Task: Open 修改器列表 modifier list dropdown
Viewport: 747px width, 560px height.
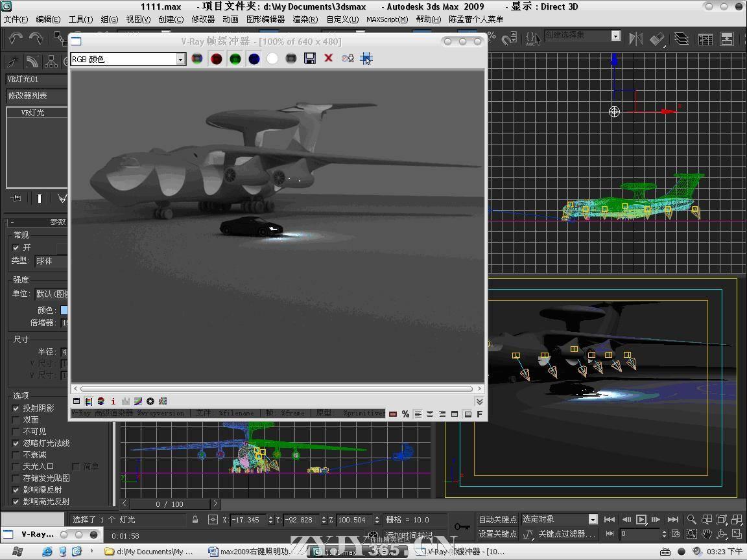Action: [x=37, y=96]
